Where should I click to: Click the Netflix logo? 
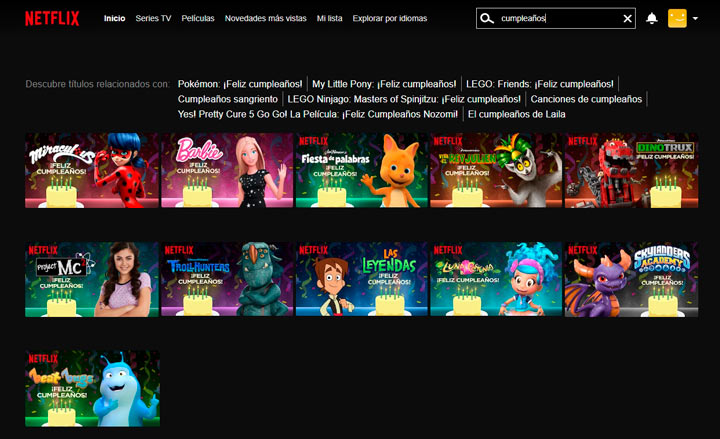pos(52,18)
